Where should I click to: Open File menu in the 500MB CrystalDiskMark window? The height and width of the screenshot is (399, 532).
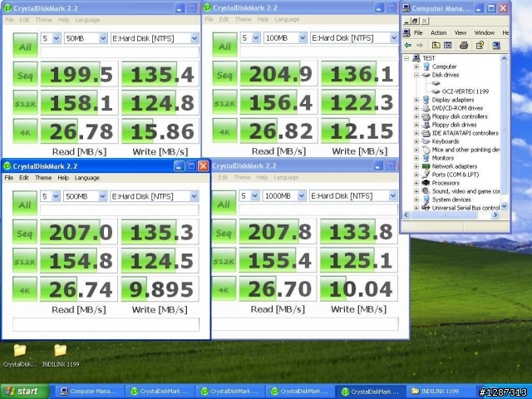9,178
